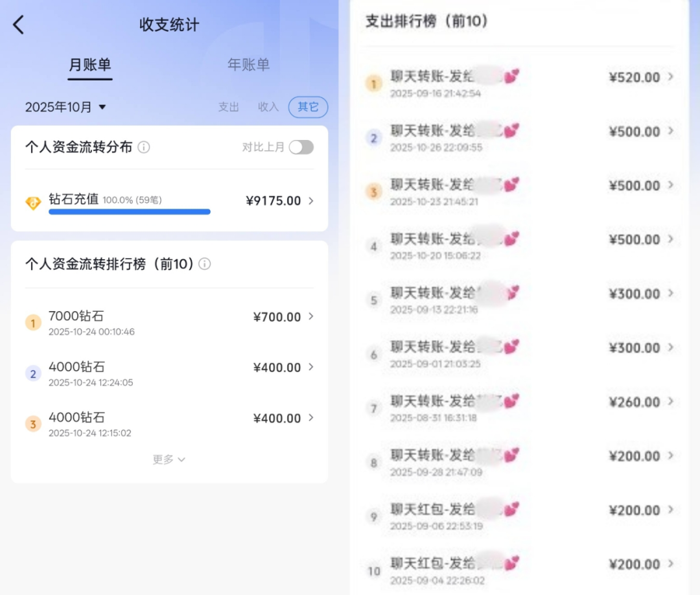Toggle the 对比上月 switch
The width and height of the screenshot is (700, 595).
[x=301, y=147]
